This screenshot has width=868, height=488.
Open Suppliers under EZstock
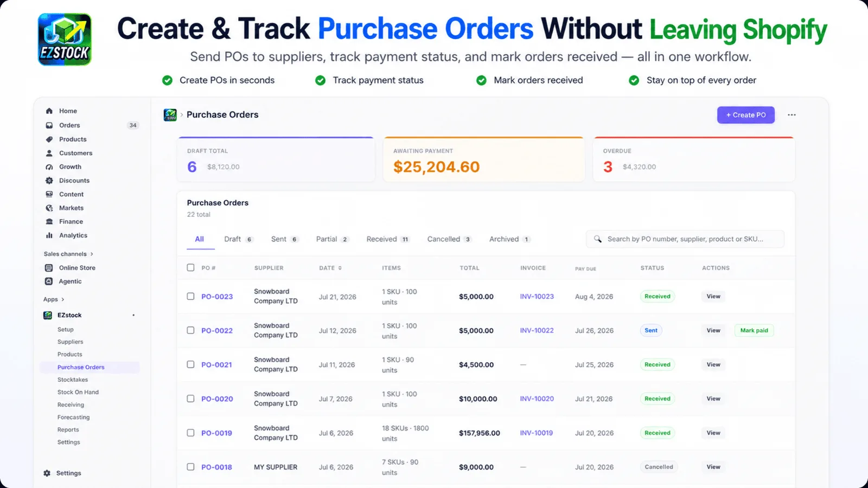(x=71, y=342)
